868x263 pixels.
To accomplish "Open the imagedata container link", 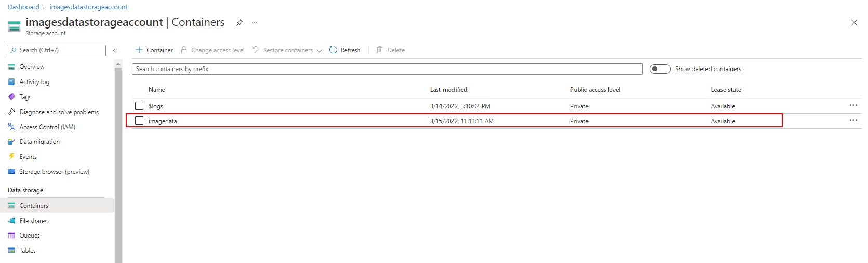I will tap(163, 121).
